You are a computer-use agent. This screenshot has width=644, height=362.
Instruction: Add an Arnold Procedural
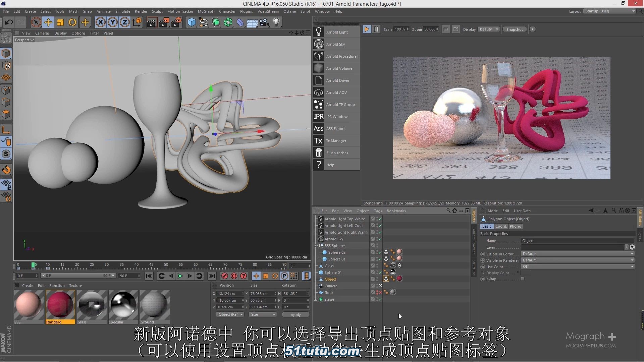coord(336,56)
